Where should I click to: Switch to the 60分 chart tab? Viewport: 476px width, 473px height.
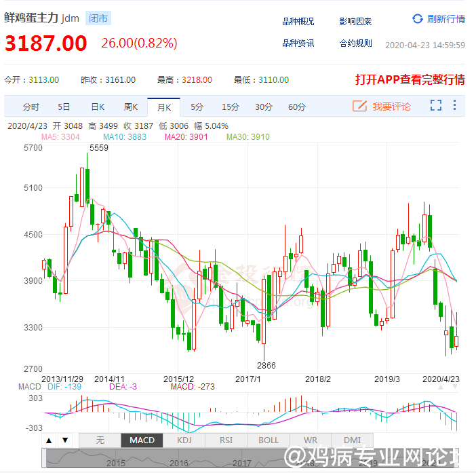pos(297,107)
